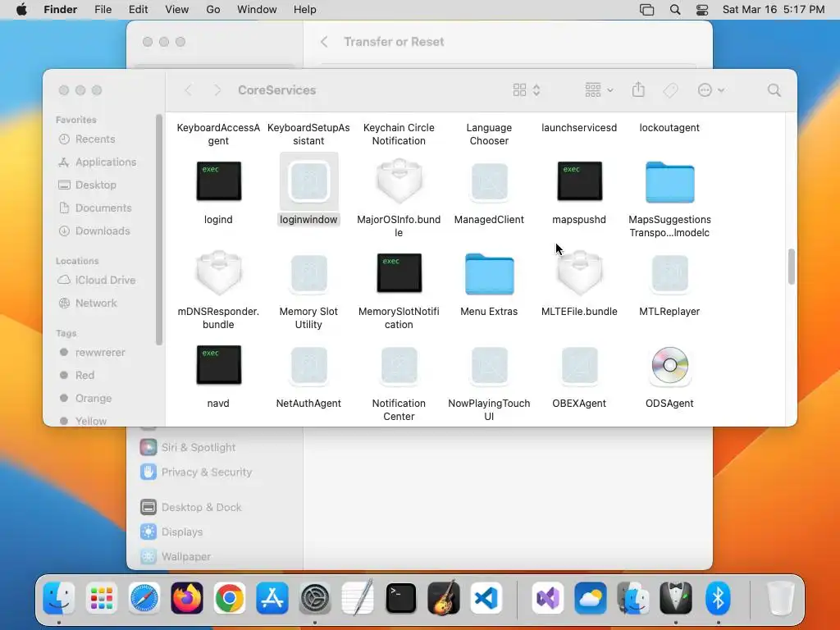Open the Finder action (ellipsis) dropdown
The height and width of the screenshot is (630, 840).
pos(711,90)
